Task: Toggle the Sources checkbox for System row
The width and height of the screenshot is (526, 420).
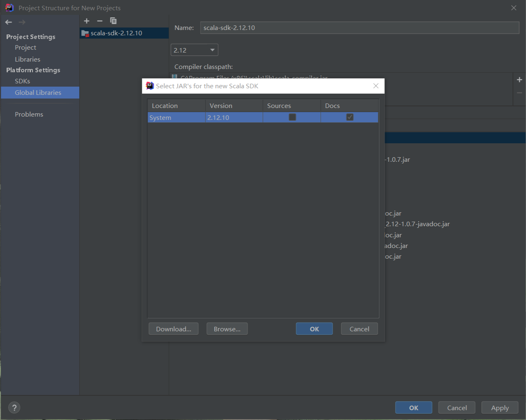Action: coord(292,117)
